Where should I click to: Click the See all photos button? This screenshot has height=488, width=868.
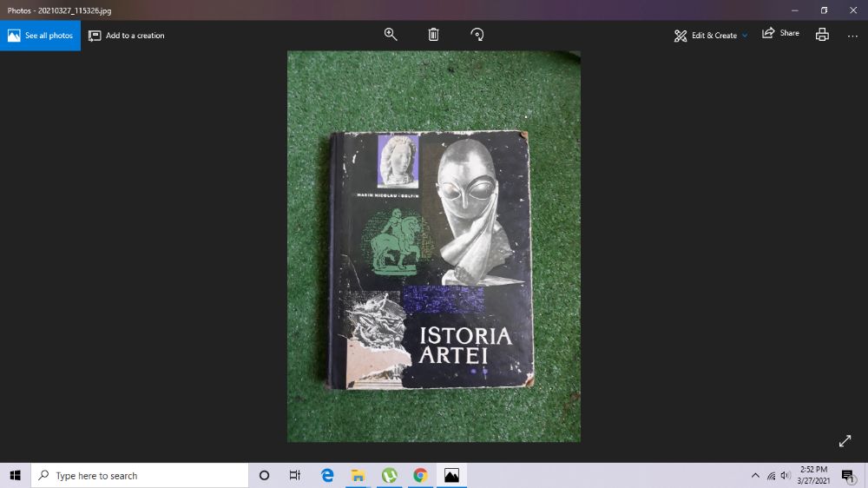point(41,36)
